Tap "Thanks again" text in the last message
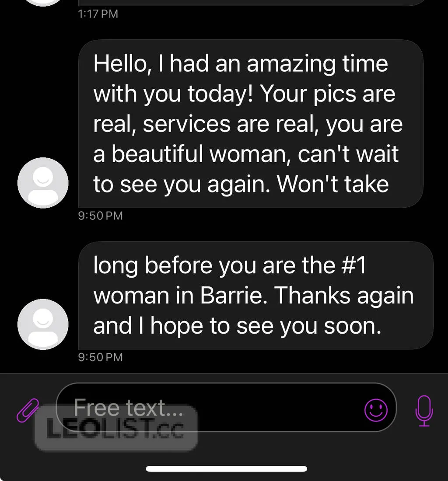The height and width of the screenshot is (481, 448). [344, 296]
